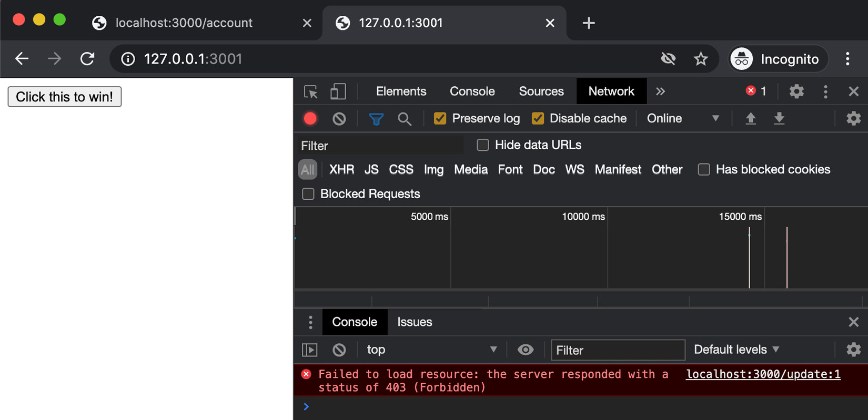
Task: Filter requests by Doc
Action: click(544, 170)
